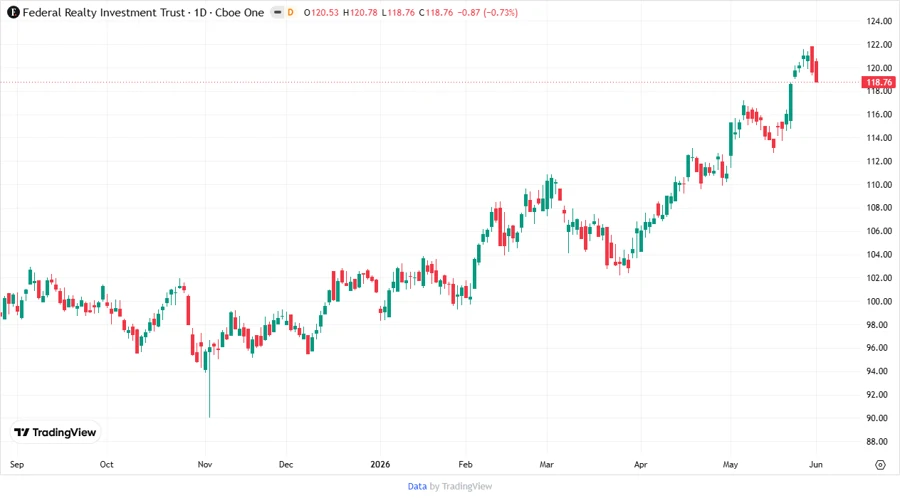Select the red 118.76 current price label
Image resolution: width=900 pixels, height=498 pixels.
[x=879, y=83]
